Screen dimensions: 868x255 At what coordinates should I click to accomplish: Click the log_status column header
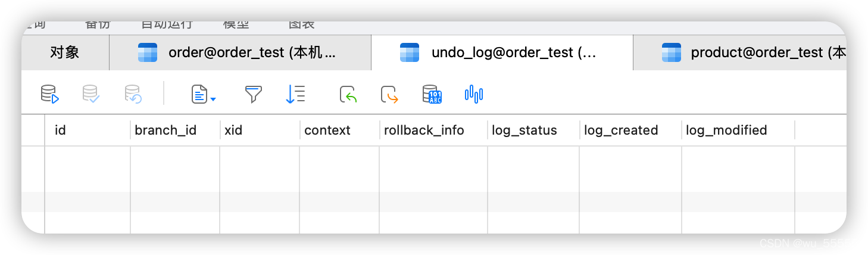tap(533, 130)
